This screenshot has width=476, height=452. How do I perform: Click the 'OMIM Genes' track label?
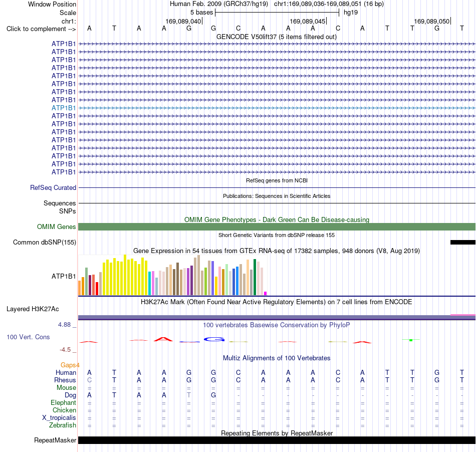click(x=56, y=227)
